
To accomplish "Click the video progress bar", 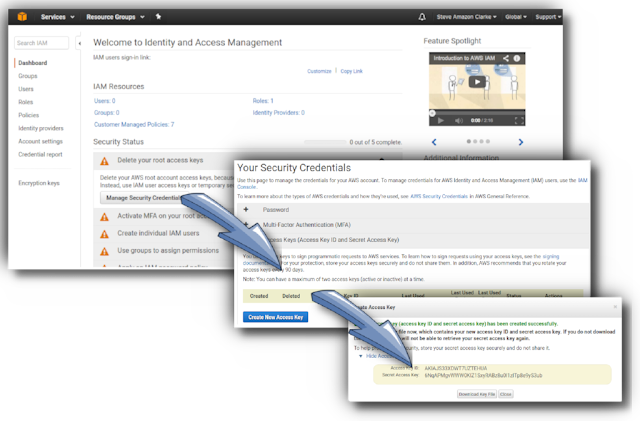I will point(477,113).
